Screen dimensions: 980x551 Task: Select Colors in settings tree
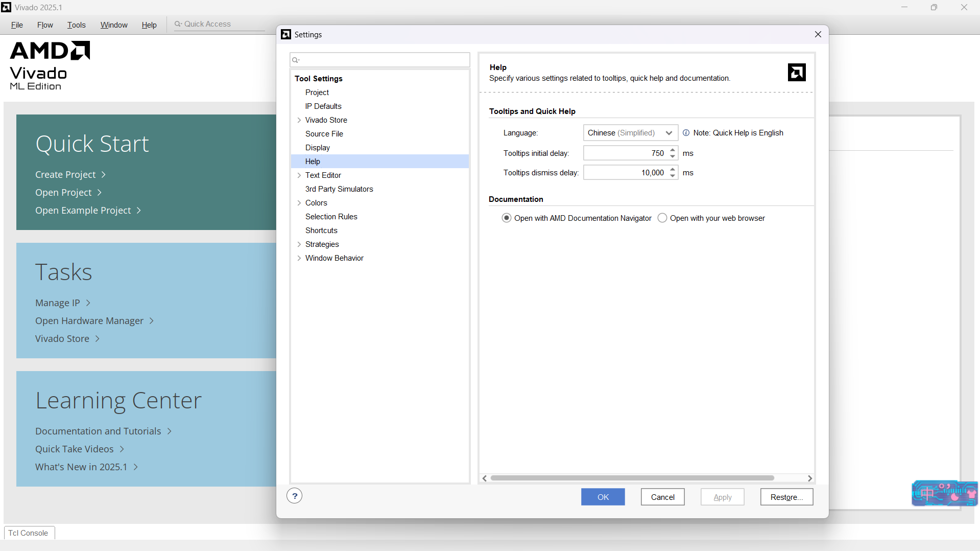click(316, 203)
